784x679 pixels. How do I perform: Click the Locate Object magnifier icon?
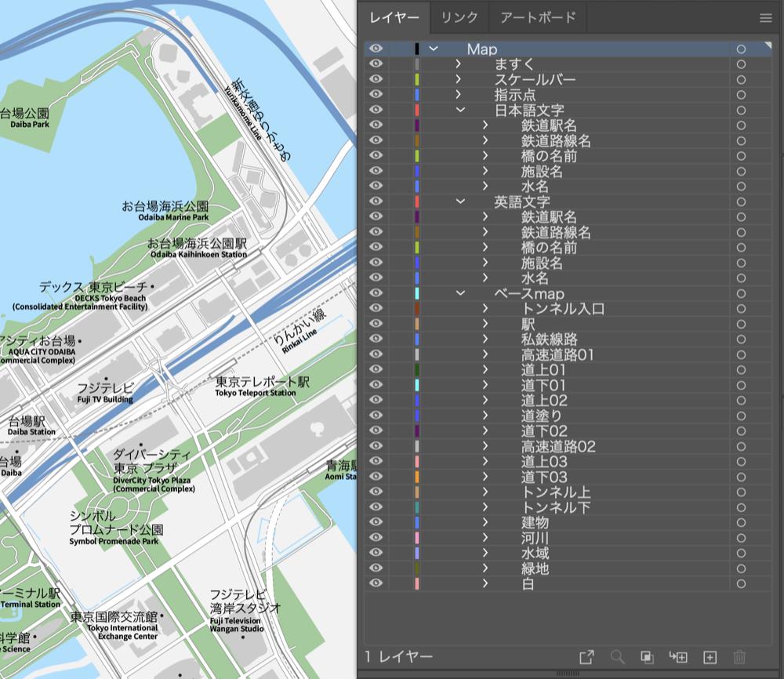tap(618, 657)
